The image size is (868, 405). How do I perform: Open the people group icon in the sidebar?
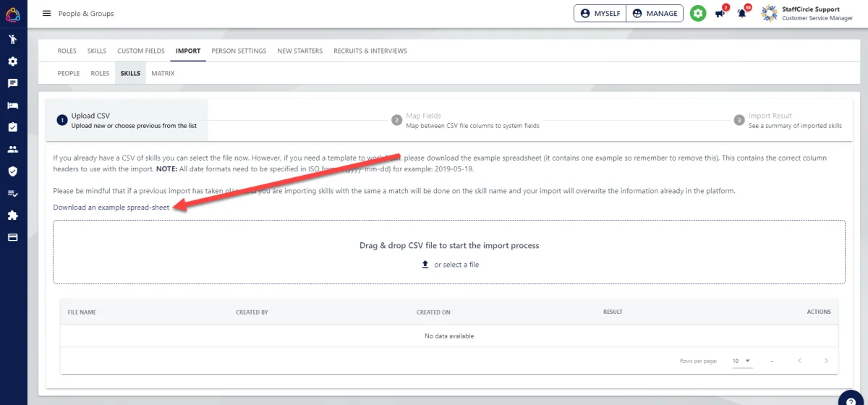click(13, 150)
